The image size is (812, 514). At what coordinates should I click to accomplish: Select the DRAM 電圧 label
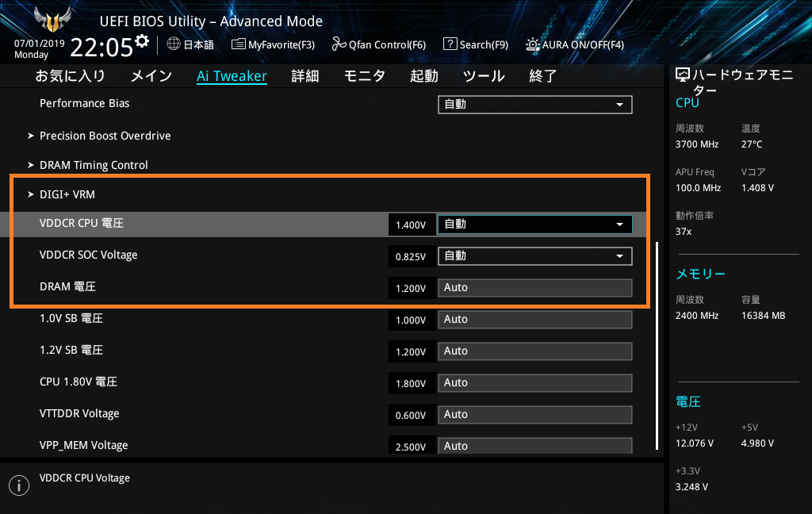point(68,286)
